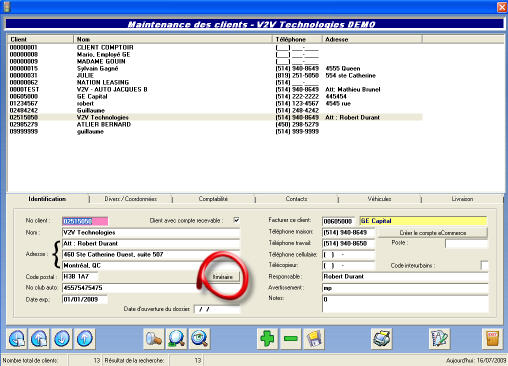Image resolution: width=508 pixels, height=366 pixels.
Task: Click the yellow GE Capital field
Action: 423,221
